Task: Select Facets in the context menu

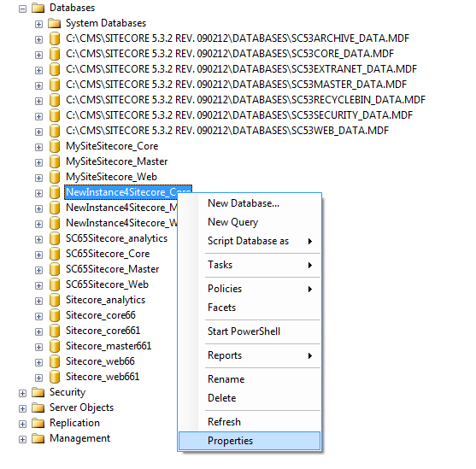Action: point(250,308)
